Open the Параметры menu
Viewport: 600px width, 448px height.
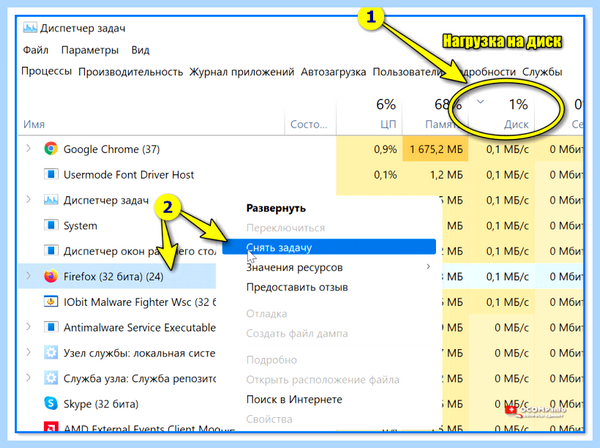(90, 50)
